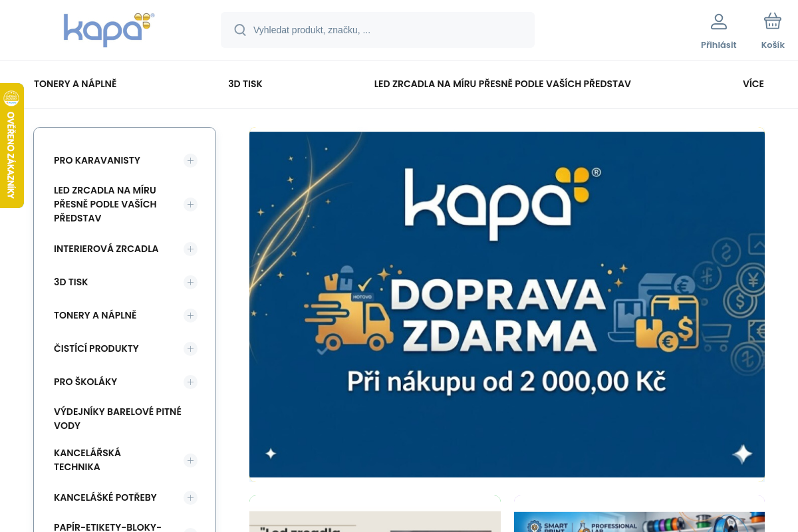
Task: Click the Přihlásit user profile icon
Action: 718,21
